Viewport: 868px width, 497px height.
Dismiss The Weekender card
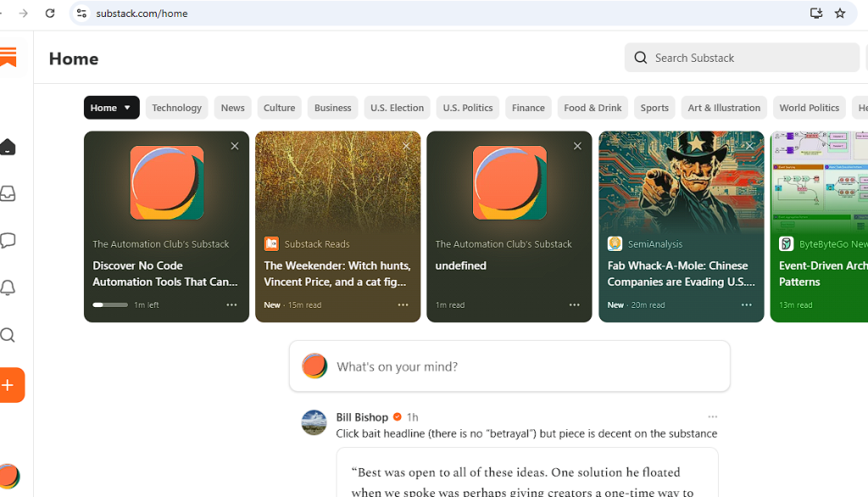406,146
